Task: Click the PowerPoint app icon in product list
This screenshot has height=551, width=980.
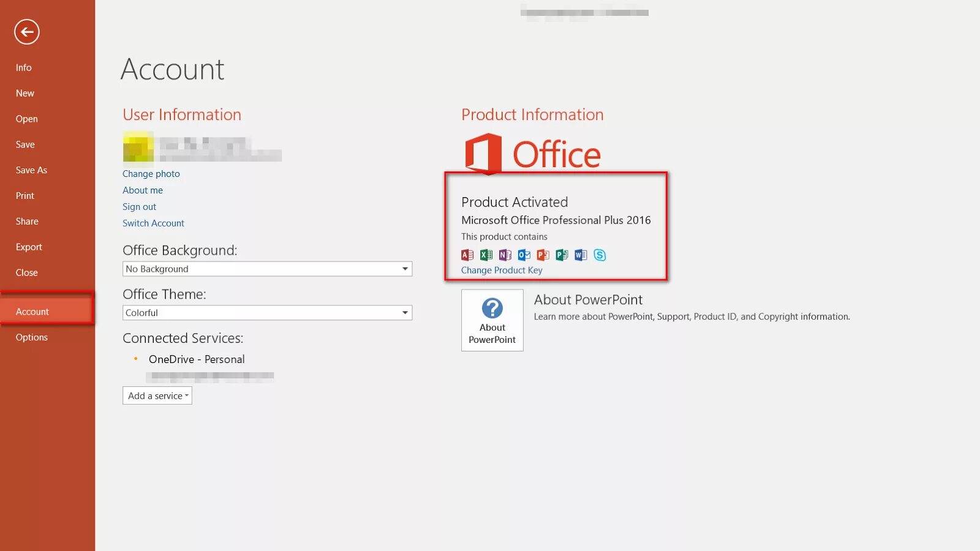Action: coord(543,255)
